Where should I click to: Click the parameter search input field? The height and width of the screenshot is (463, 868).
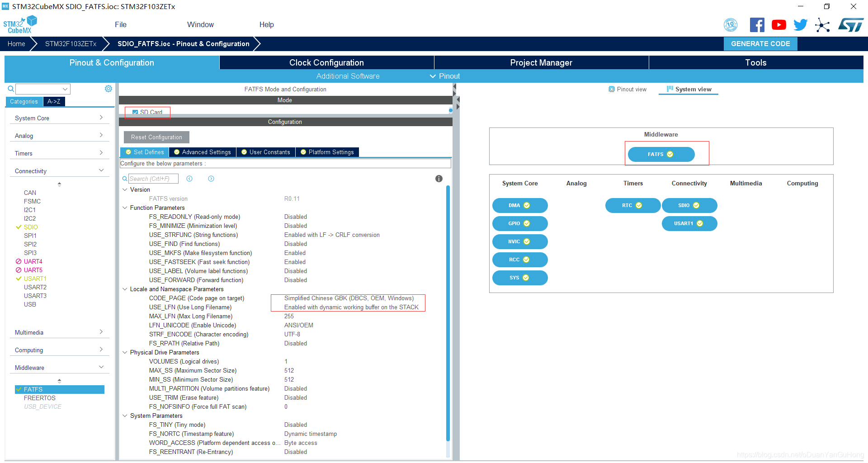pos(153,179)
